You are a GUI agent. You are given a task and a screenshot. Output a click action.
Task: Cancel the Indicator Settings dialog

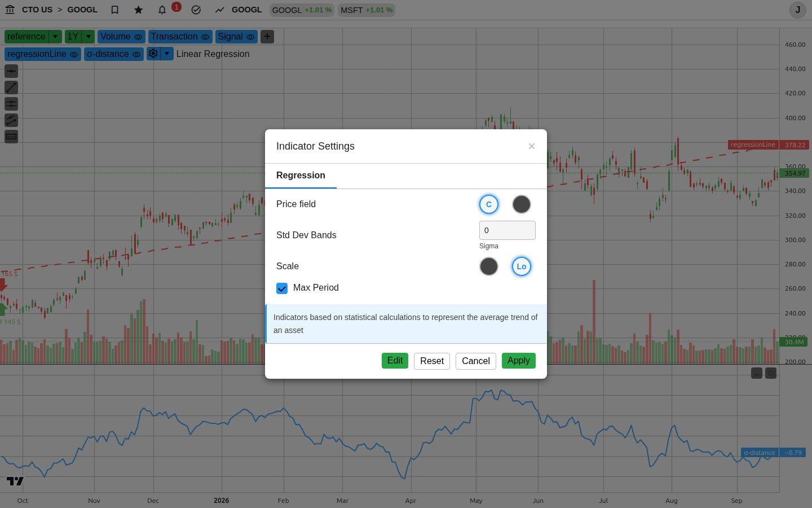(476, 361)
